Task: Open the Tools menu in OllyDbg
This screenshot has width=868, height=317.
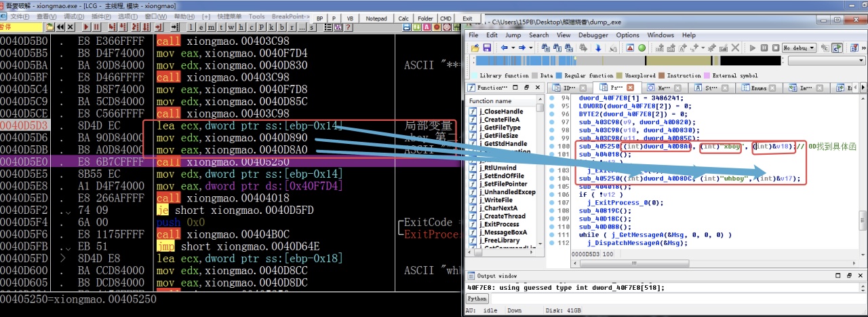Action: pyautogui.click(x=256, y=16)
